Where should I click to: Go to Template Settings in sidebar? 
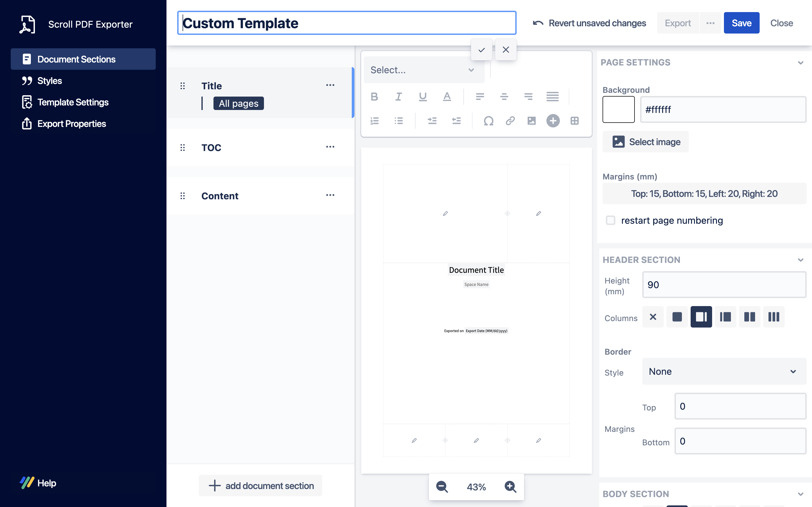73,102
